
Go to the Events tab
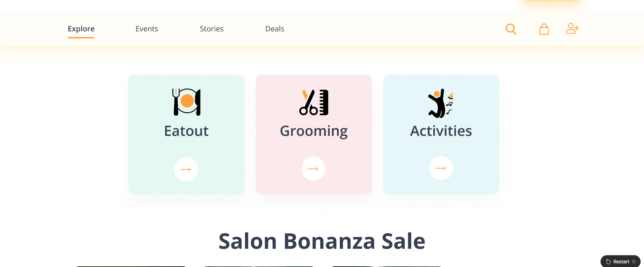[x=147, y=29]
